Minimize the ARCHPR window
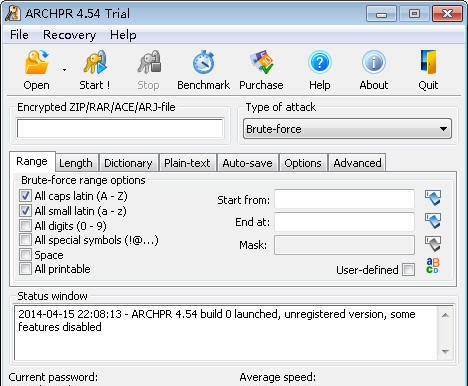The height and width of the screenshot is (386, 468). point(381,14)
